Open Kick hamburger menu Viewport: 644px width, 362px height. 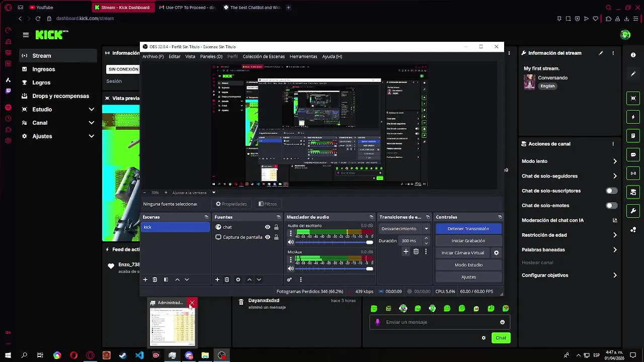26,35
